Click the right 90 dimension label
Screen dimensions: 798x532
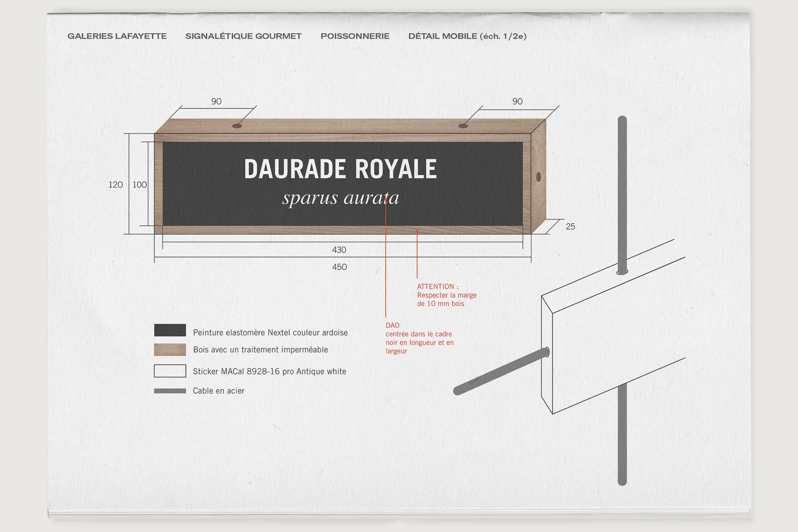[517, 101]
